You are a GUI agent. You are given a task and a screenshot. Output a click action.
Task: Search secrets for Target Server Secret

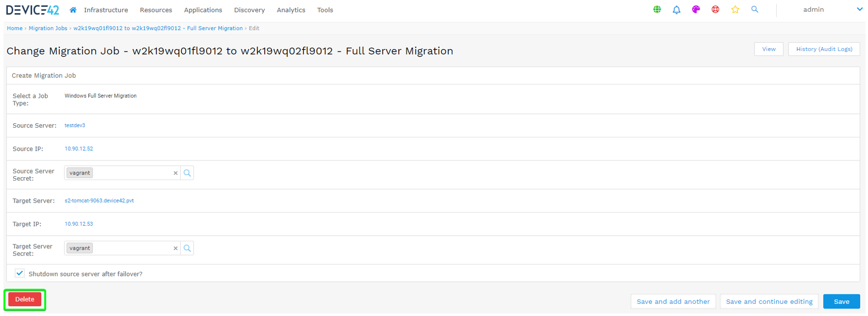[187, 248]
